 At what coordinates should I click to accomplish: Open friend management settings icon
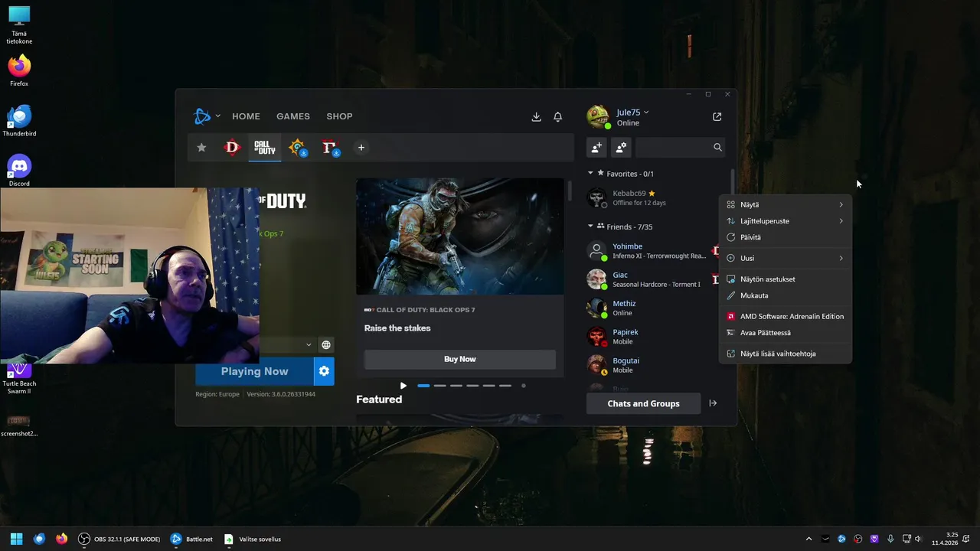(621, 147)
